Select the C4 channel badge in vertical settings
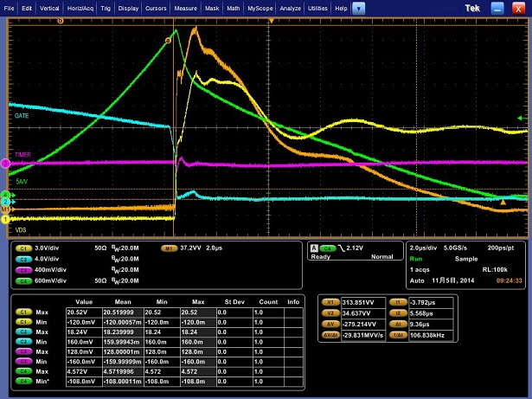This screenshot has width=532, height=399. point(23,280)
